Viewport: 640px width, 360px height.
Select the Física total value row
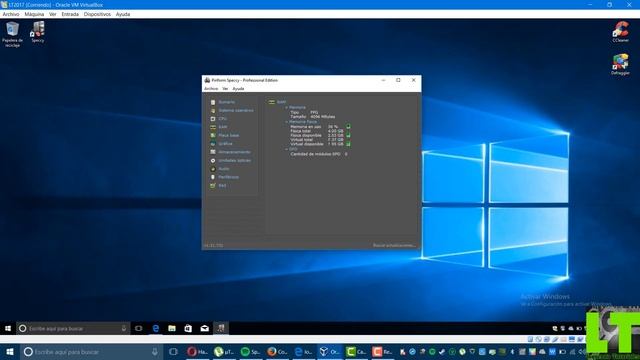pyautogui.click(x=317, y=131)
